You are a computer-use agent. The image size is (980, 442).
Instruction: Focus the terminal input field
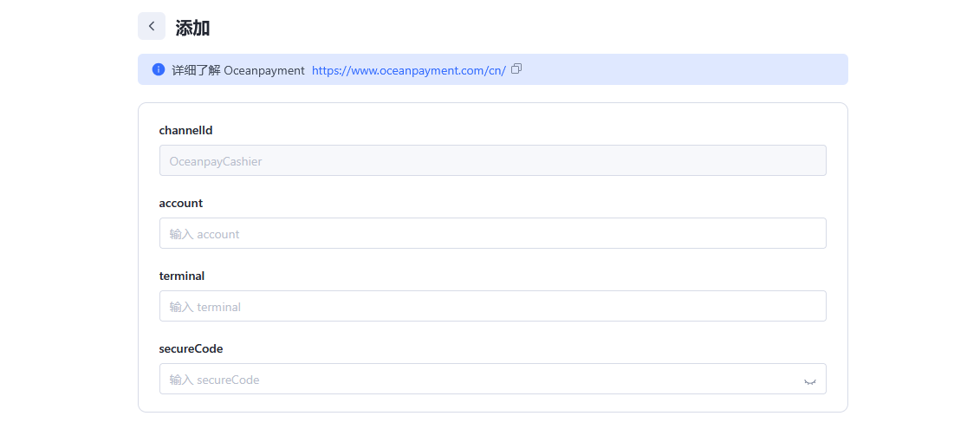coord(492,306)
